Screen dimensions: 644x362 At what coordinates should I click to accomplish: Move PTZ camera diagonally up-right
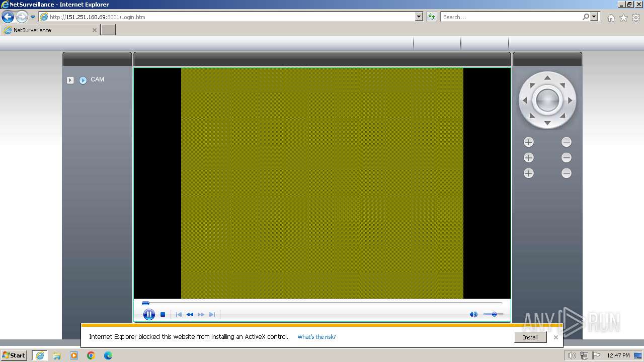[x=563, y=84]
